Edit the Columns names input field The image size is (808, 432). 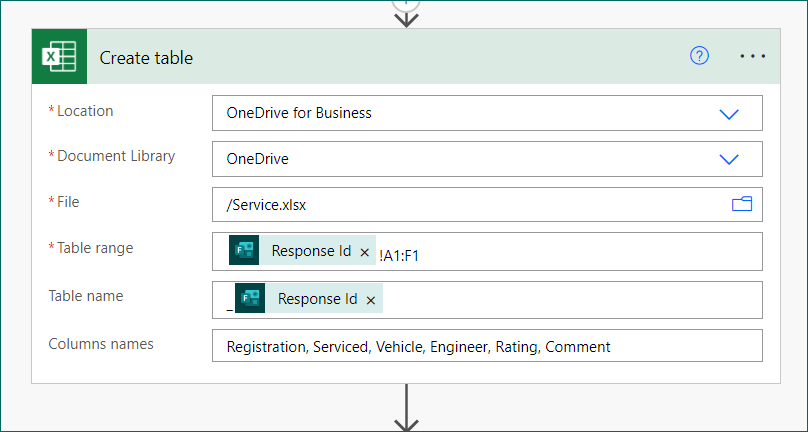click(487, 346)
